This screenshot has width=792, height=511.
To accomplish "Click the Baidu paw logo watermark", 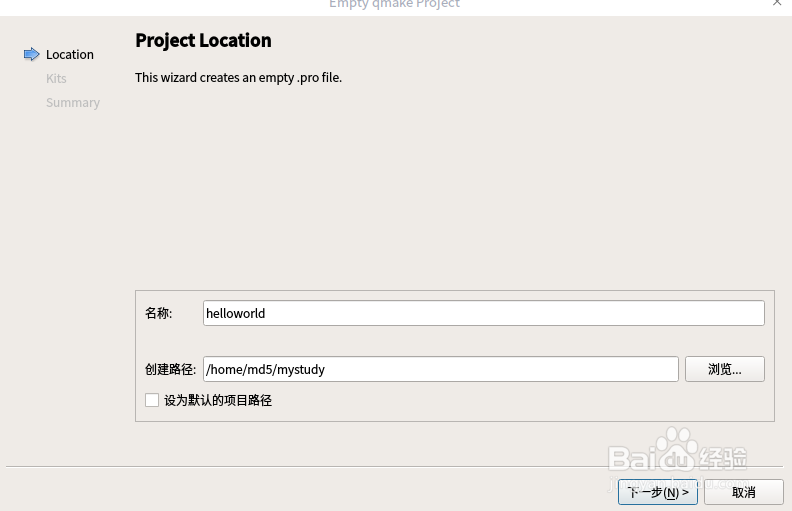I will pos(677,447).
